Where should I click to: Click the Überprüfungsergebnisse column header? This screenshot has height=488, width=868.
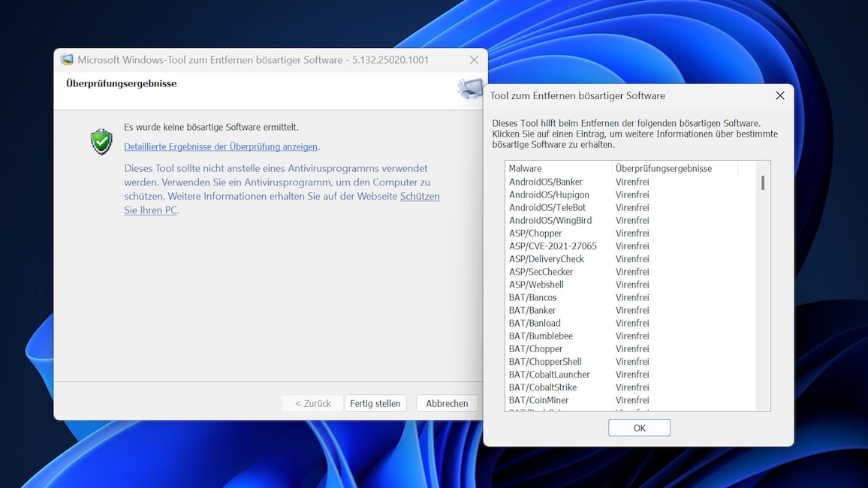pyautogui.click(x=675, y=168)
